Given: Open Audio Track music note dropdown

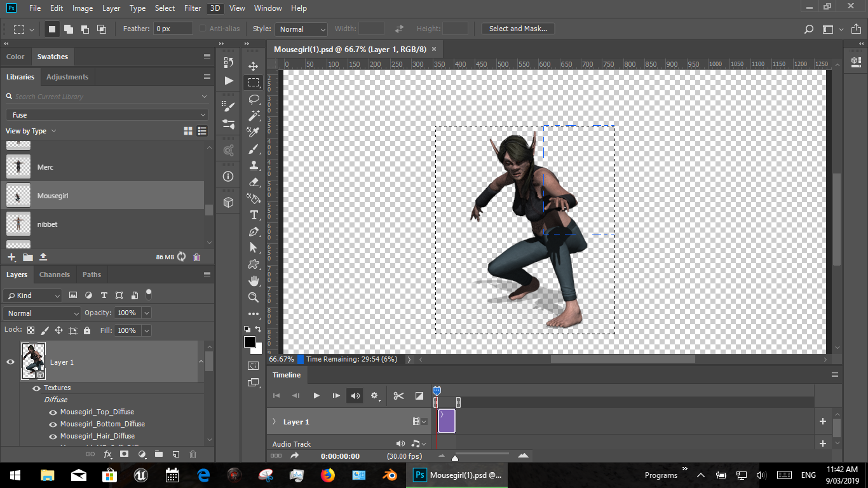Looking at the screenshot, I should (x=419, y=444).
